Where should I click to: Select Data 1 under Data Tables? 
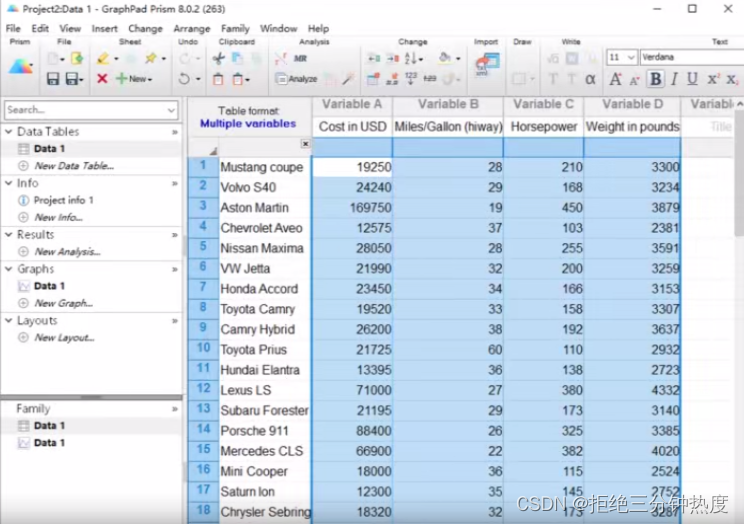point(49,149)
